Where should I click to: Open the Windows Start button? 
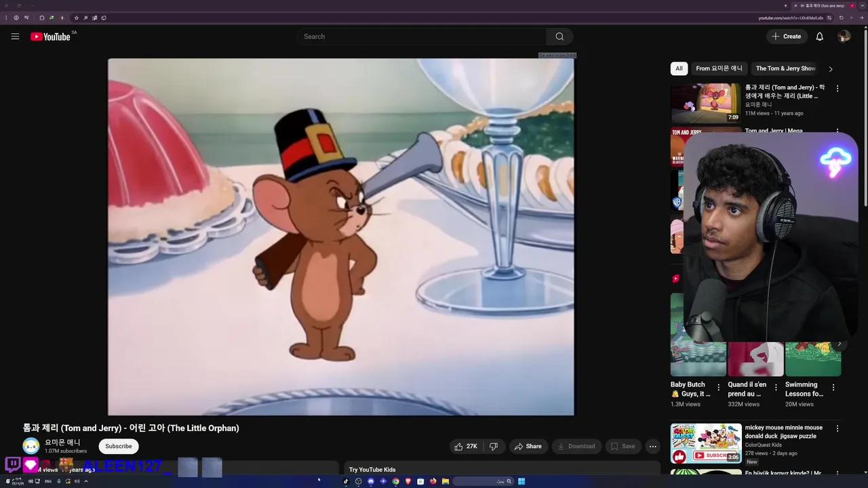[x=521, y=481]
